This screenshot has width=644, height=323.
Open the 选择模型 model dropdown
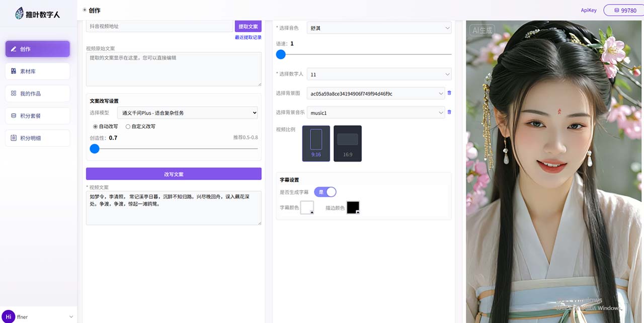[187, 113]
